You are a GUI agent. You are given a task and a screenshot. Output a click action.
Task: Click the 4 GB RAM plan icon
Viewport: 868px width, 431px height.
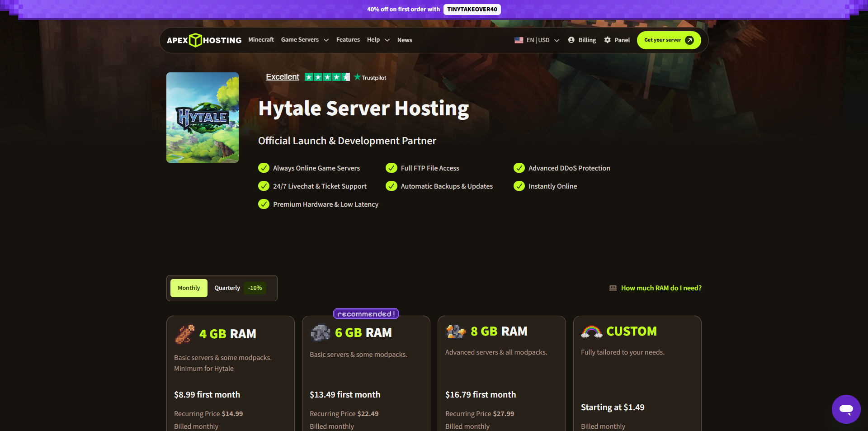[184, 334]
